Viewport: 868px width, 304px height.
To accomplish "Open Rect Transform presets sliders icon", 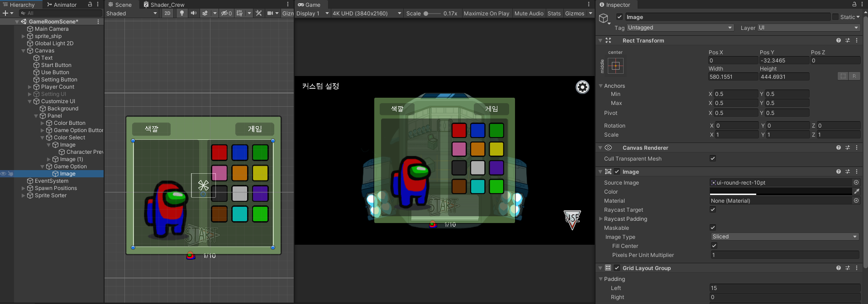I will point(848,40).
